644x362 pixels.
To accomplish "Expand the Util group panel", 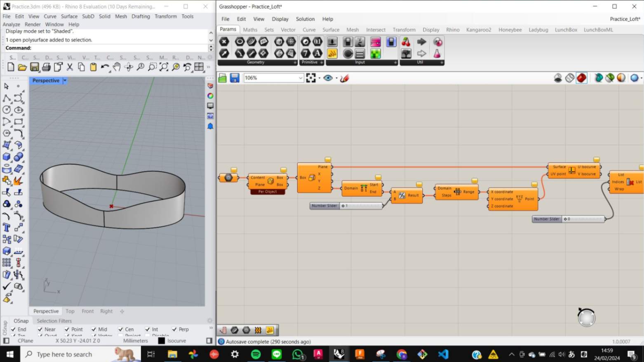I will click(442, 63).
